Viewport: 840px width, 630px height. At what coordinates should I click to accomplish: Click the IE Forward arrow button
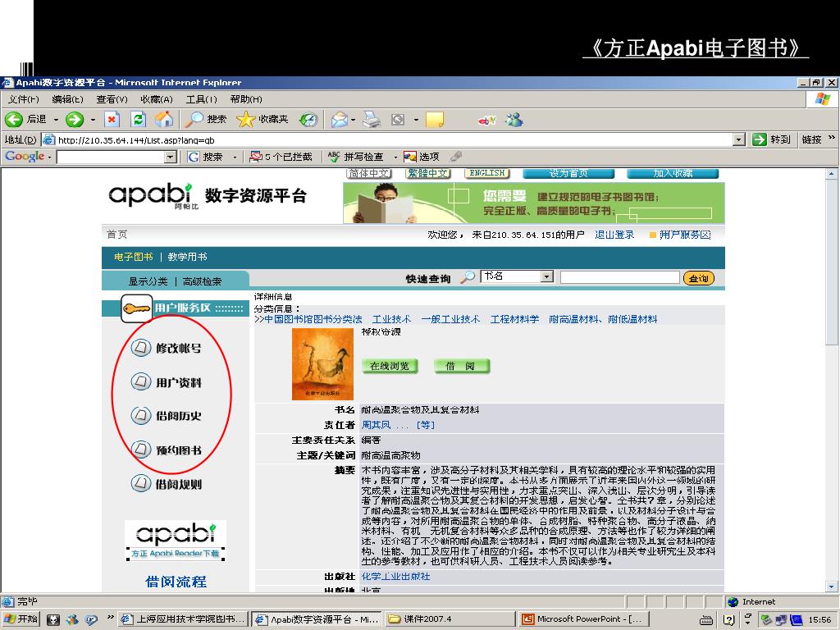75,119
